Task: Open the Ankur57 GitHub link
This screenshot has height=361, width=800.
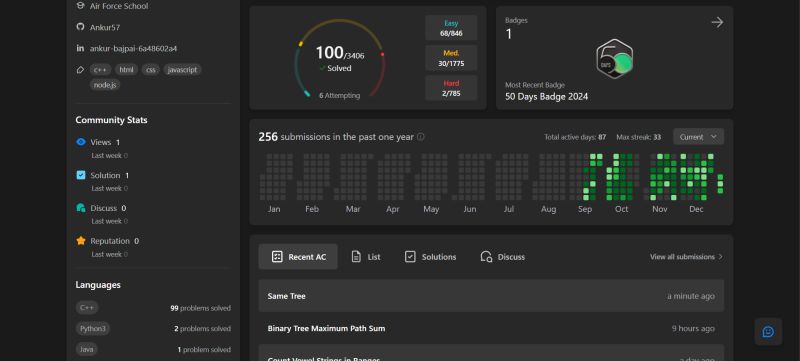Action: (105, 28)
